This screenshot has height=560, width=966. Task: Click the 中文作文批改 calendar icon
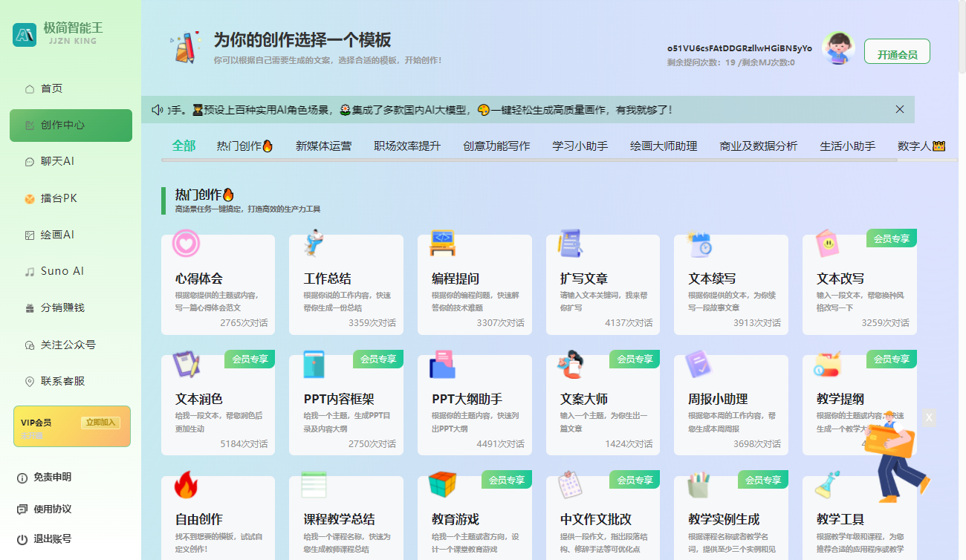click(571, 484)
